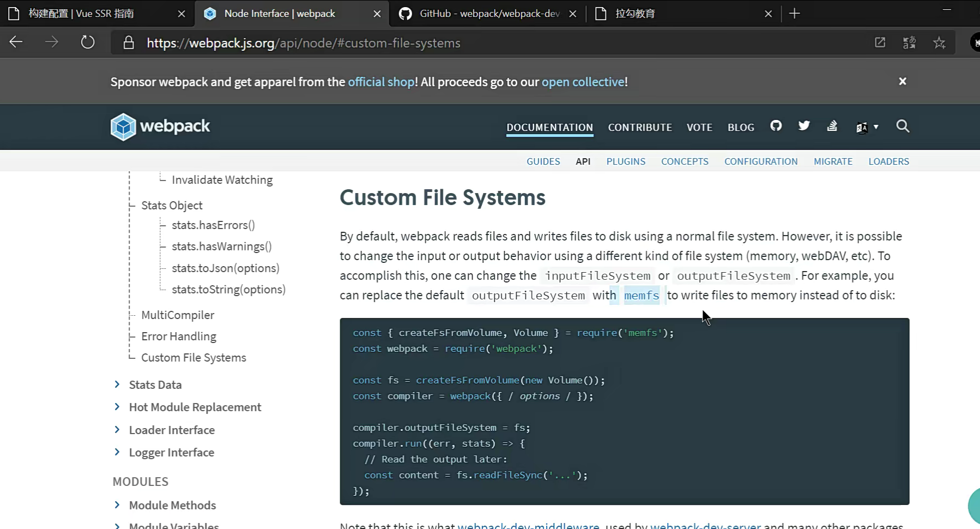The image size is (980, 529).
Task: Add page to favorites star icon
Action: coord(939,43)
